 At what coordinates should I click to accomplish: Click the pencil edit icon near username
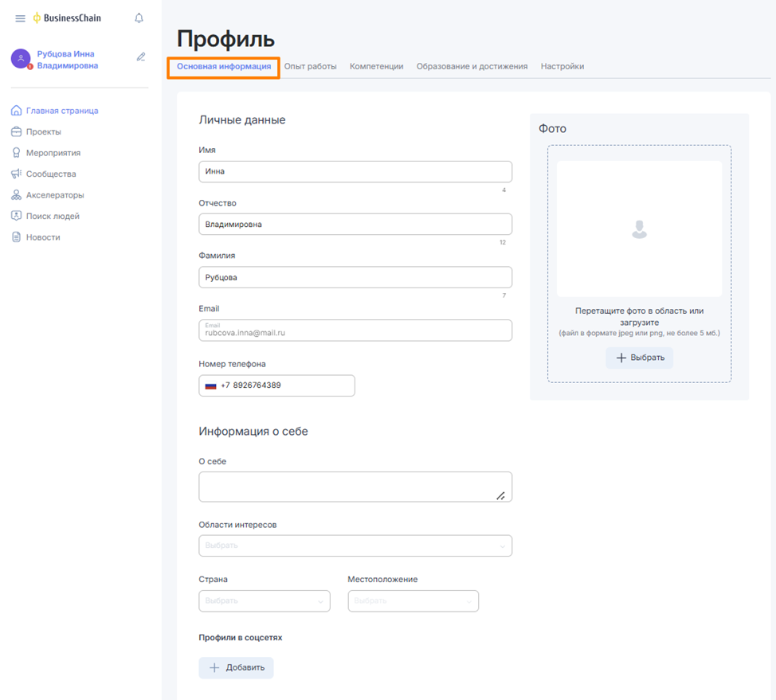(141, 57)
